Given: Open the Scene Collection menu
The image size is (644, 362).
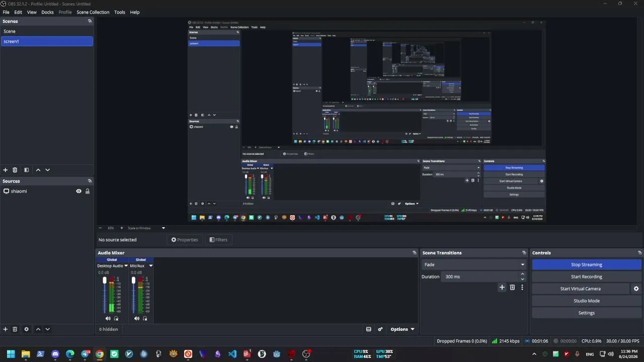Looking at the screenshot, I should (x=93, y=12).
